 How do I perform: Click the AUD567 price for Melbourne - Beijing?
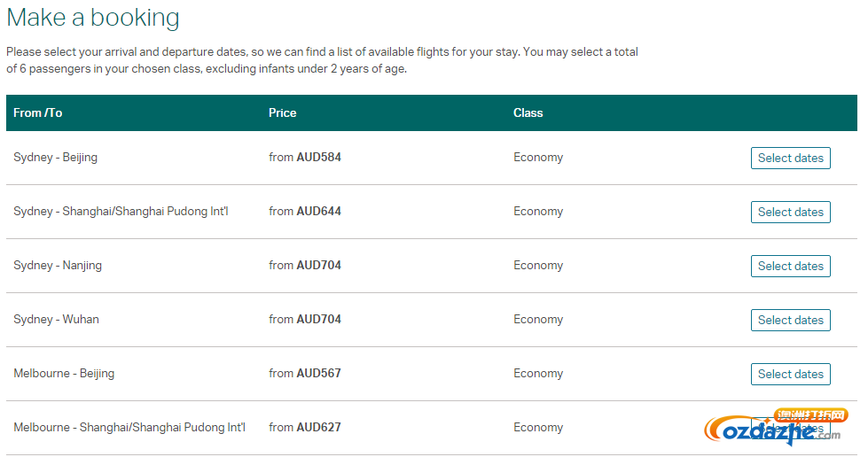[319, 374]
